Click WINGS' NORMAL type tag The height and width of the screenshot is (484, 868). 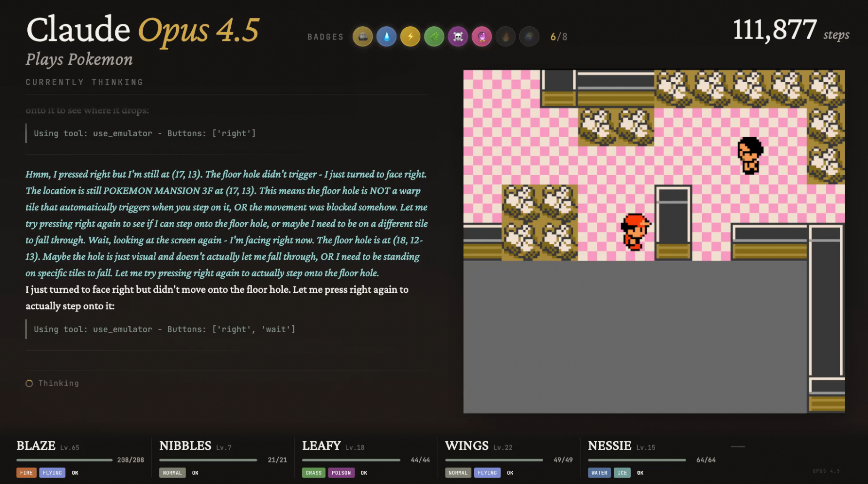click(458, 473)
